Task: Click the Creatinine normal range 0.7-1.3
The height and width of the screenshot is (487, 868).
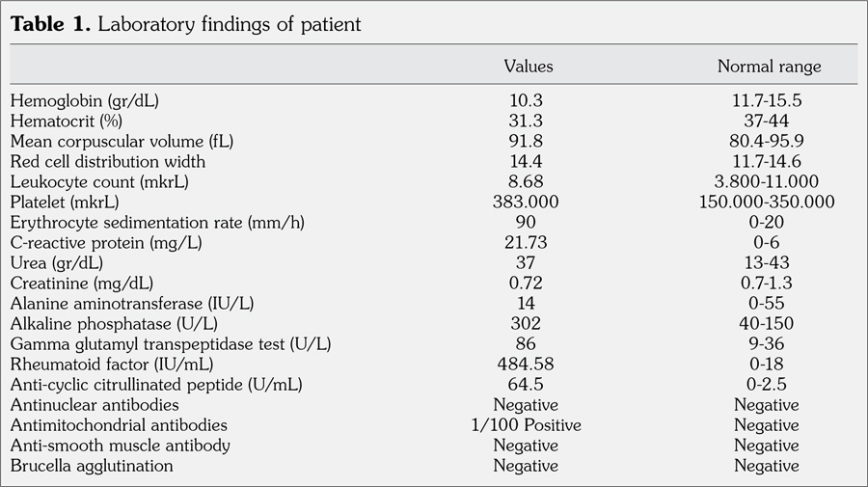Action: (x=769, y=283)
